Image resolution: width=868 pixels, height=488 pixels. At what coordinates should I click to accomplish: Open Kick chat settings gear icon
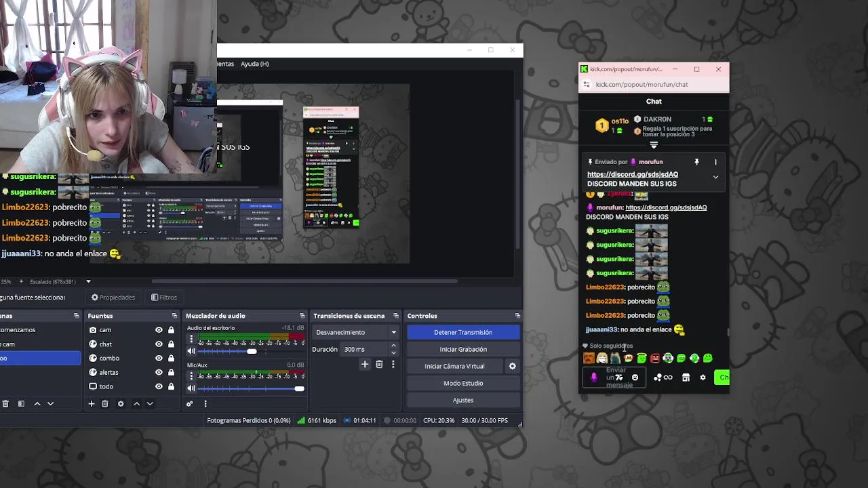(x=703, y=378)
